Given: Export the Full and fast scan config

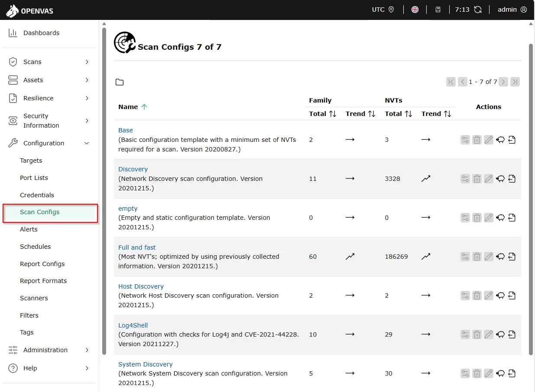Looking at the screenshot, I should pyautogui.click(x=512, y=257).
